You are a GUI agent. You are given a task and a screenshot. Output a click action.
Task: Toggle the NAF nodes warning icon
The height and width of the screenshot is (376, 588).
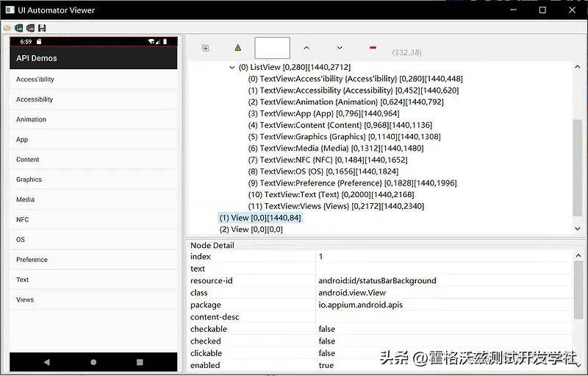(x=237, y=48)
